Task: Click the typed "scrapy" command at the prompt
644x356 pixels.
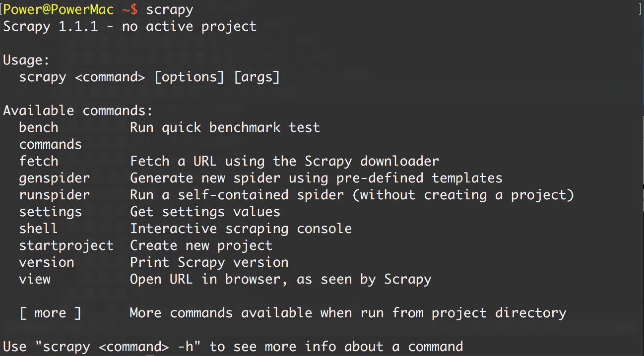Action: (169, 9)
